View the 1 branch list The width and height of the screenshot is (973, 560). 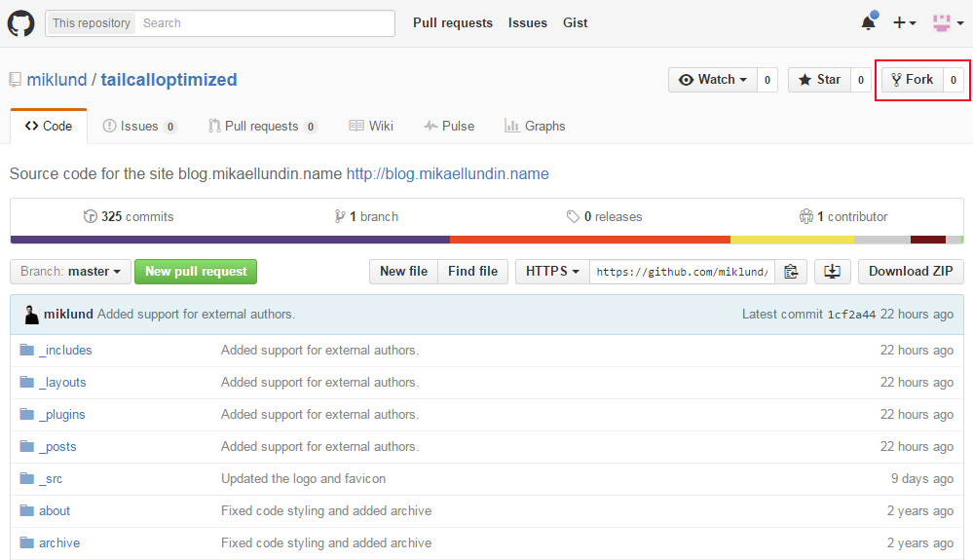point(366,216)
